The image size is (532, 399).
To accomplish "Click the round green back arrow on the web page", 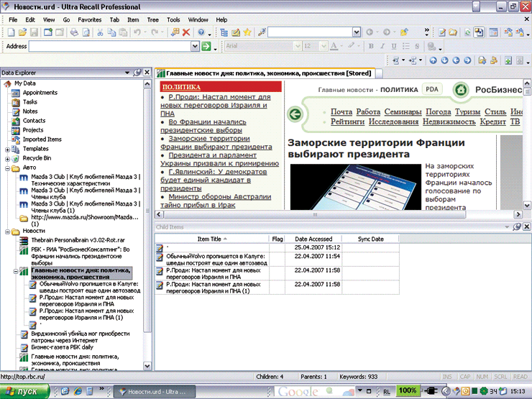I will click(x=295, y=114).
